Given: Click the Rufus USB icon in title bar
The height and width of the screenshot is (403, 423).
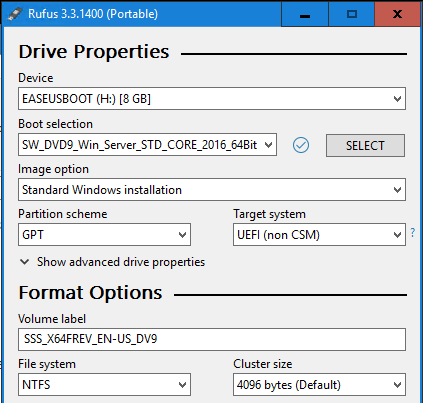Looking at the screenshot, I should pos(15,14).
